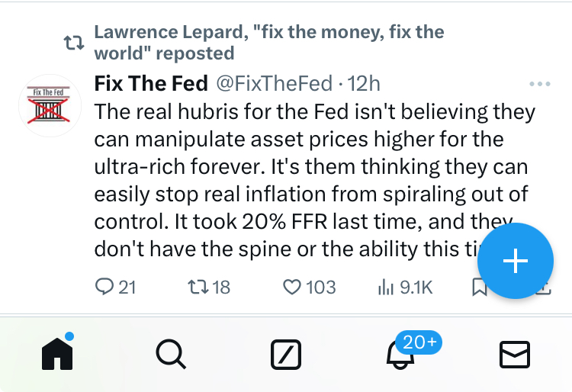Screen dimensions: 572x392
Task: Open the Search tab
Action: 170,354
